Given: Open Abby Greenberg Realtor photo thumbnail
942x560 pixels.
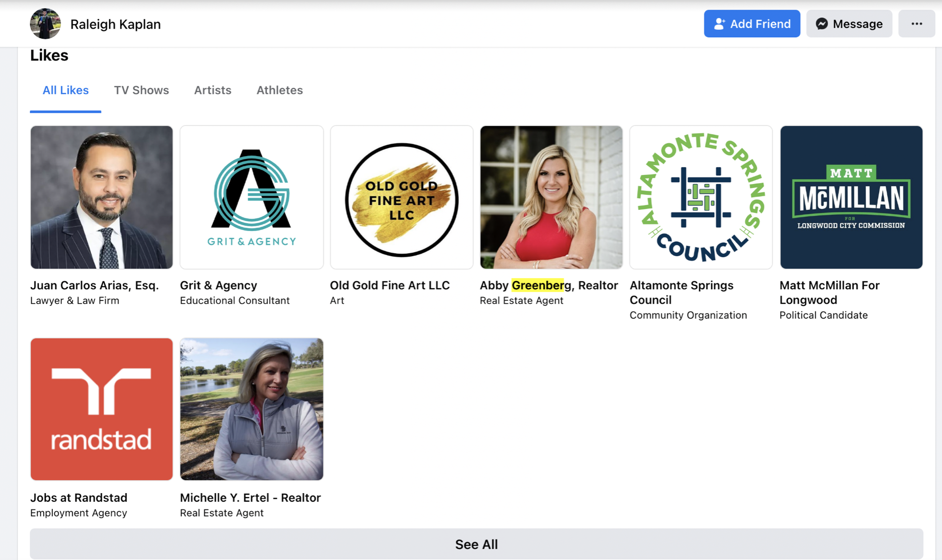Looking at the screenshot, I should pos(551,197).
